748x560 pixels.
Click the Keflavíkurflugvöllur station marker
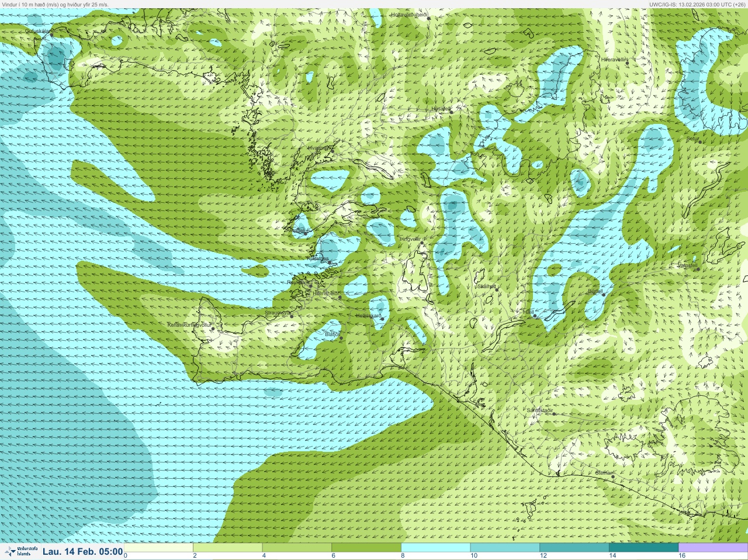(x=213, y=329)
